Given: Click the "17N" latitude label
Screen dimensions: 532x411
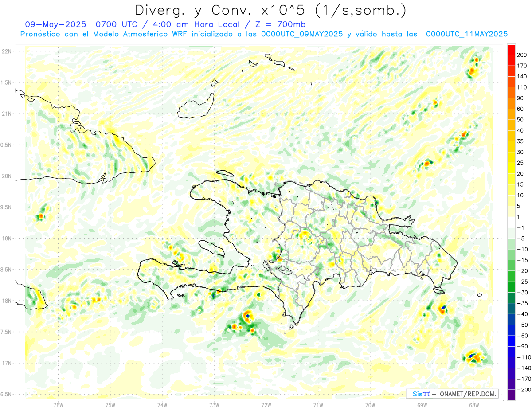Looking at the screenshot, I should pyautogui.click(x=7, y=363).
